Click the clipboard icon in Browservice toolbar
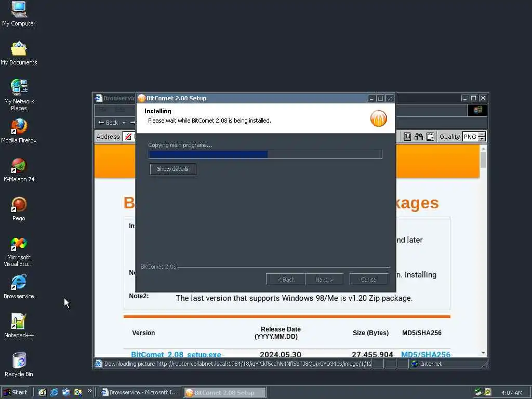The width and height of the screenshot is (532, 399). click(x=430, y=137)
